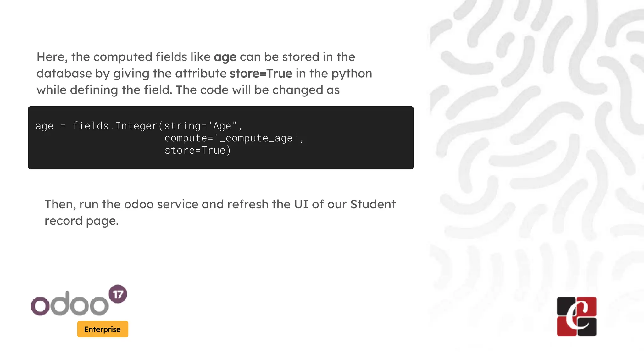
Task: Click the string="Age" argument in code
Action: 200,126
